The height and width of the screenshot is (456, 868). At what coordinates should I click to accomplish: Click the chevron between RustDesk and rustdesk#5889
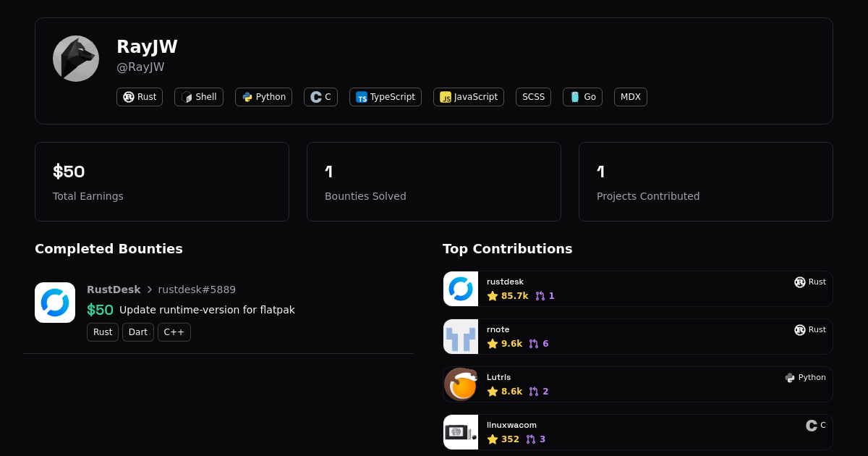pos(150,290)
